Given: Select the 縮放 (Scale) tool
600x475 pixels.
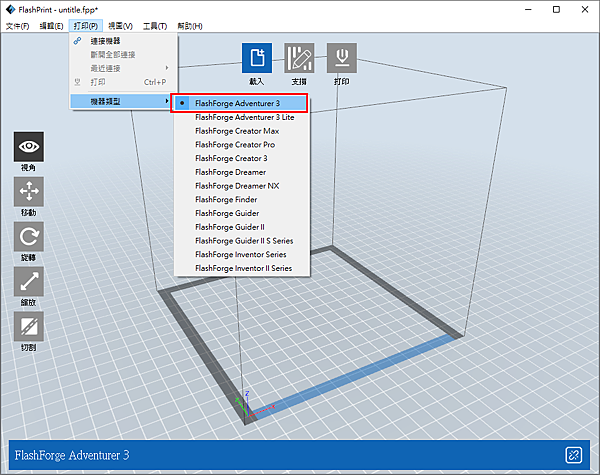Looking at the screenshot, I should click(x=29, y=281).
